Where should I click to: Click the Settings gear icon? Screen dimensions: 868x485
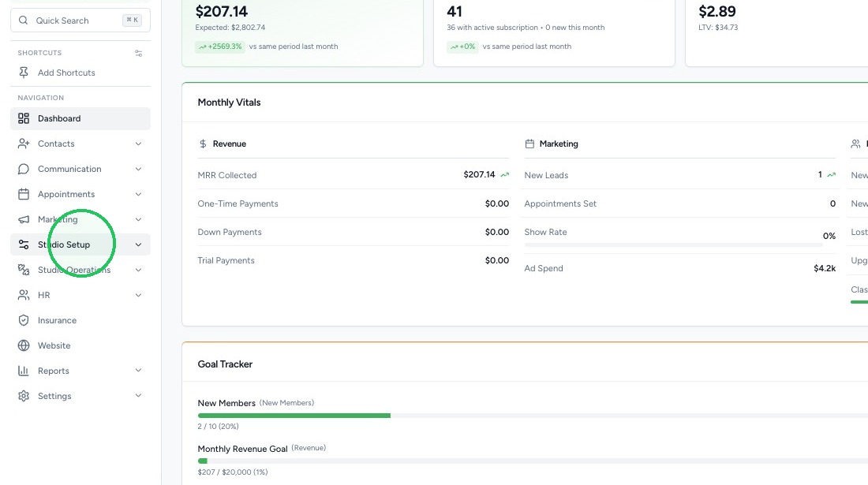click(23, 396)
